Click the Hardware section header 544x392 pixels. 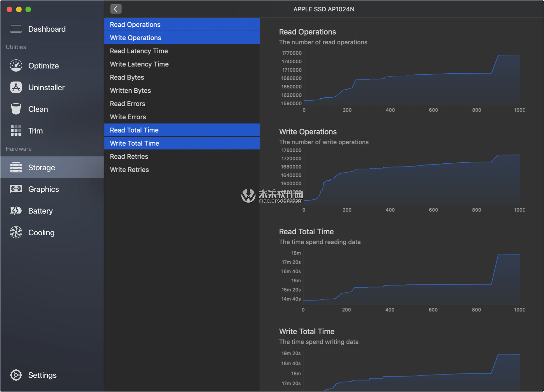pos(19,149)
